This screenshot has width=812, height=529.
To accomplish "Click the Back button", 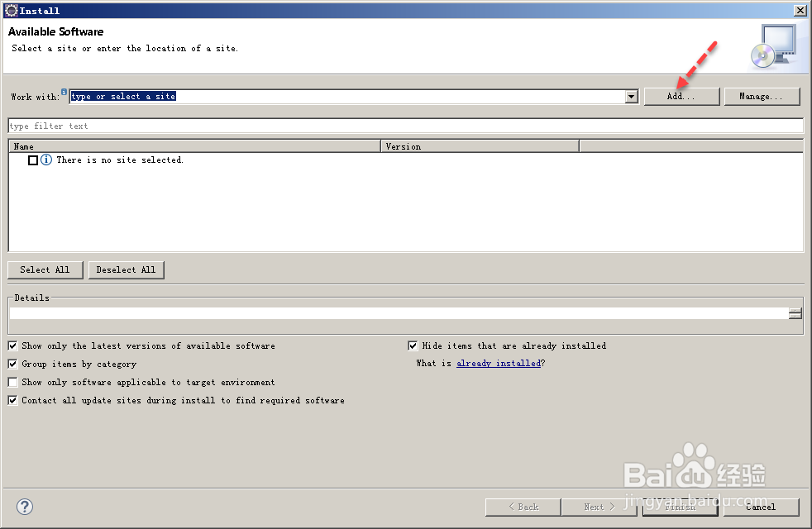I will (x=523, y=508).
